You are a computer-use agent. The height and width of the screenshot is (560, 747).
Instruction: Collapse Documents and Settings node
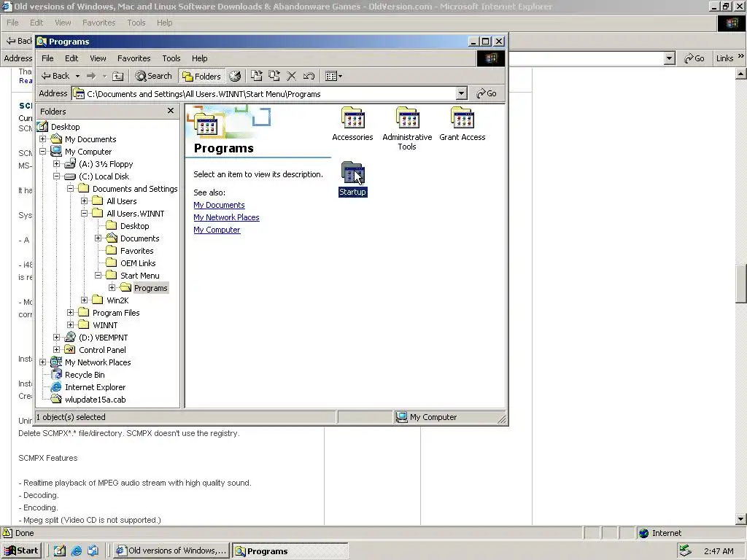tap(70, 189)
